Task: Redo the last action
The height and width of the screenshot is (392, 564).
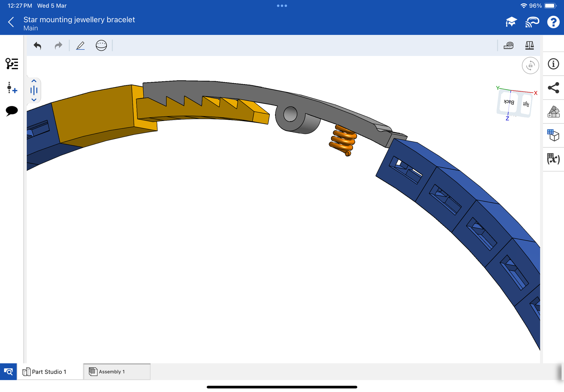Action: click(x=58, y=46)
